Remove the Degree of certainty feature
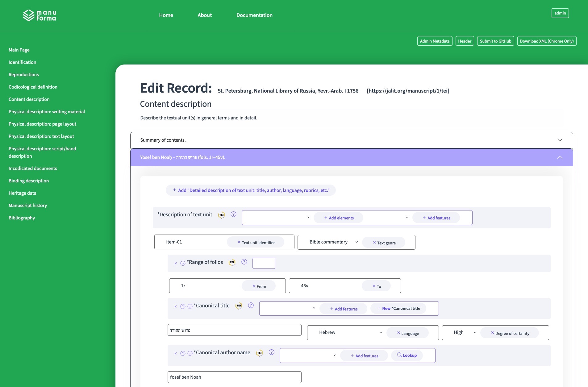This screenshot has width=588, height=387. click(493, 333)
